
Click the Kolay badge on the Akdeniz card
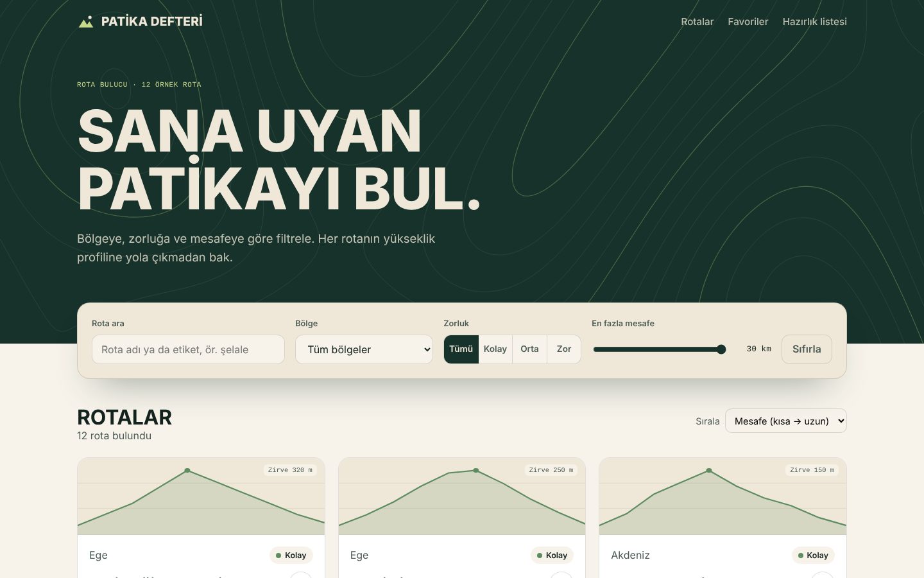pos(812,556)
